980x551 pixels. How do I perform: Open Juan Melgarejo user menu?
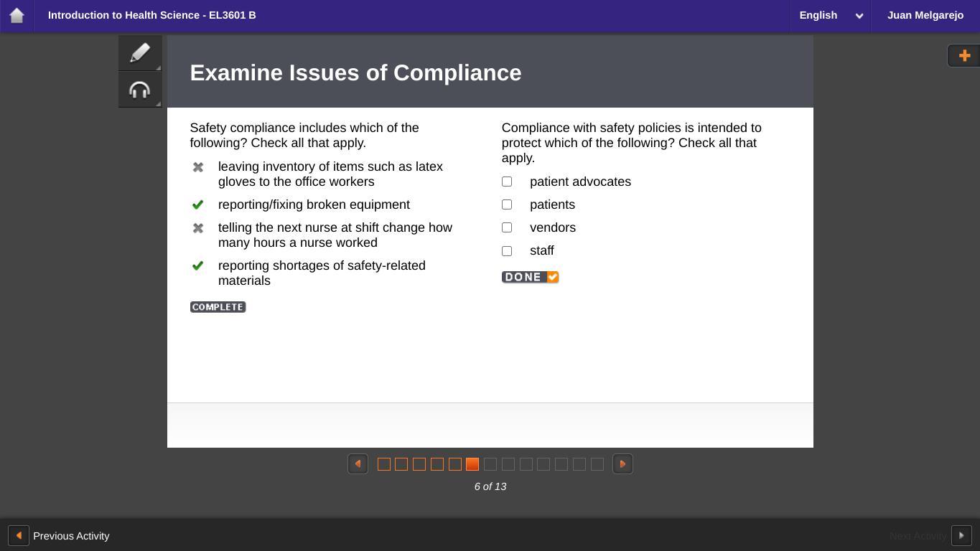925,15
